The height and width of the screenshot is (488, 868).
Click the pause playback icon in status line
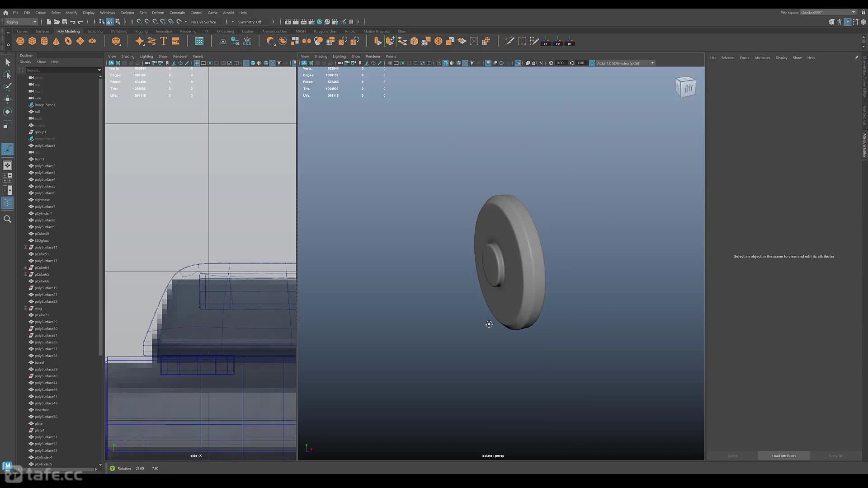point(351,22)
